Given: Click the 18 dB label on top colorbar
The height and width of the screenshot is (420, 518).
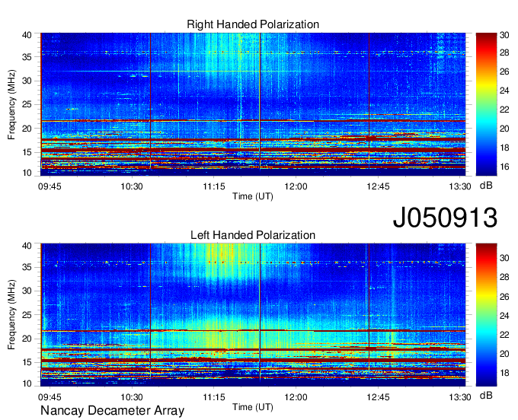Looking at the screenshot, I should pos(504,148).
